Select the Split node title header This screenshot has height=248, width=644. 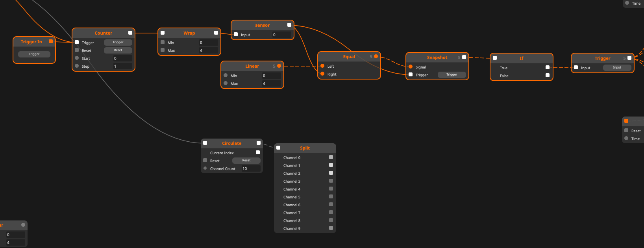click(305, 148)
